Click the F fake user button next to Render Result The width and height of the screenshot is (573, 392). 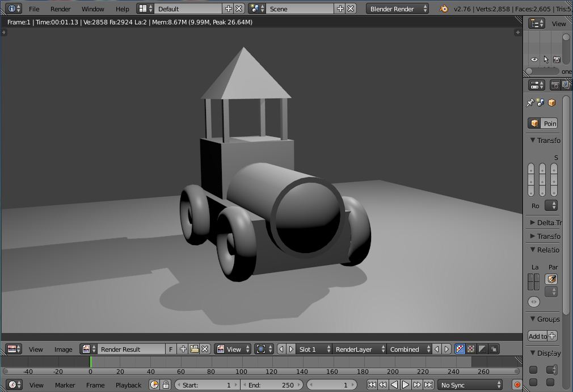170,349
